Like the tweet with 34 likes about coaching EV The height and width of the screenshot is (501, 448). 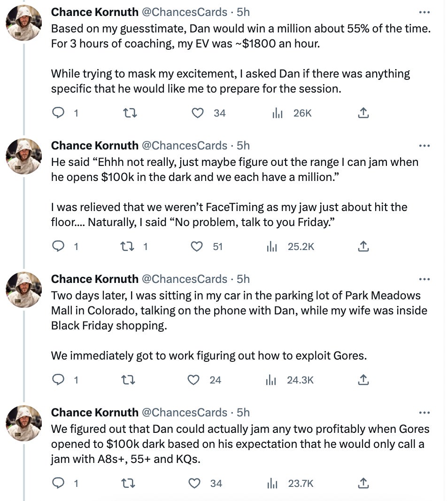tap(198, 113)
